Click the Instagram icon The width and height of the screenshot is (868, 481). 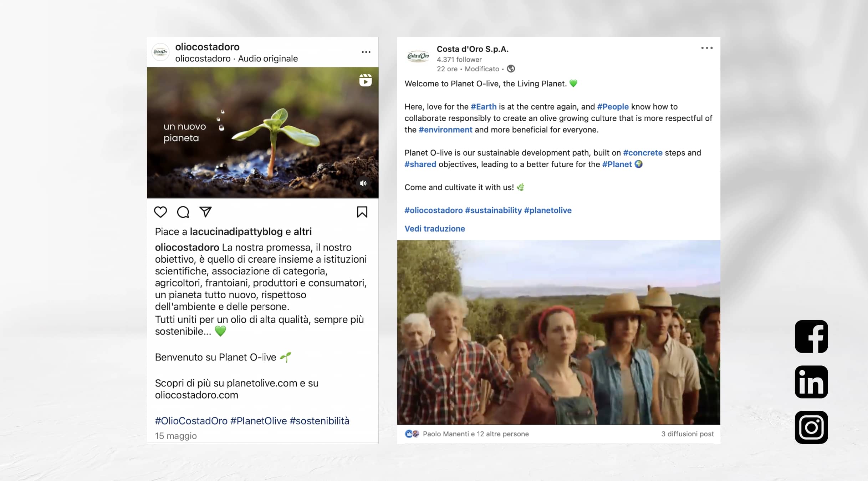pyautogui.click(x=811, y=427)
